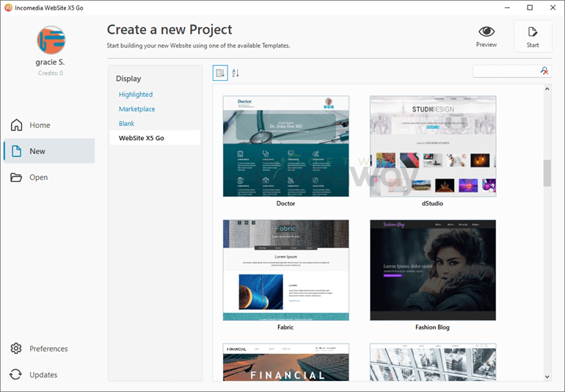
Task: Maximize the application window
Action: (x=530, y=7)
